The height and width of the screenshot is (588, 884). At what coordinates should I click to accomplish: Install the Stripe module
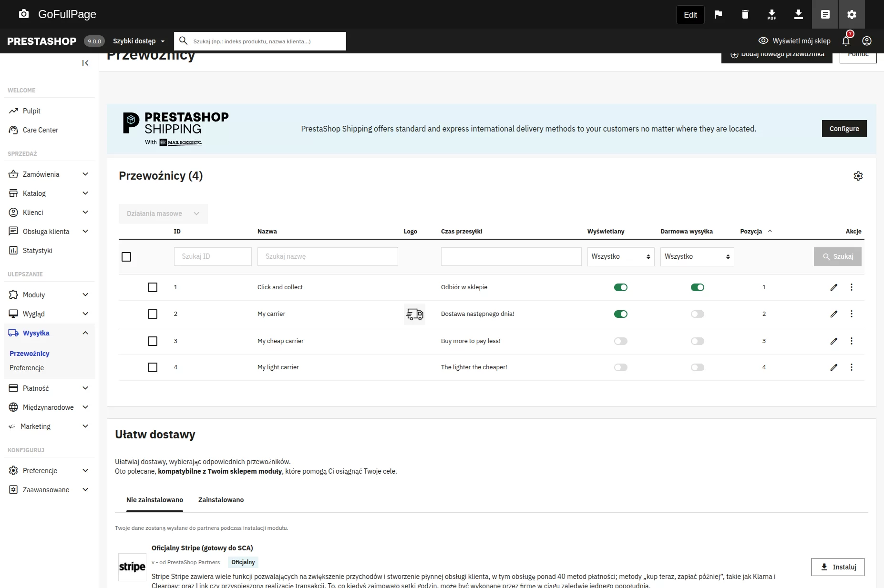coord(837,567)
